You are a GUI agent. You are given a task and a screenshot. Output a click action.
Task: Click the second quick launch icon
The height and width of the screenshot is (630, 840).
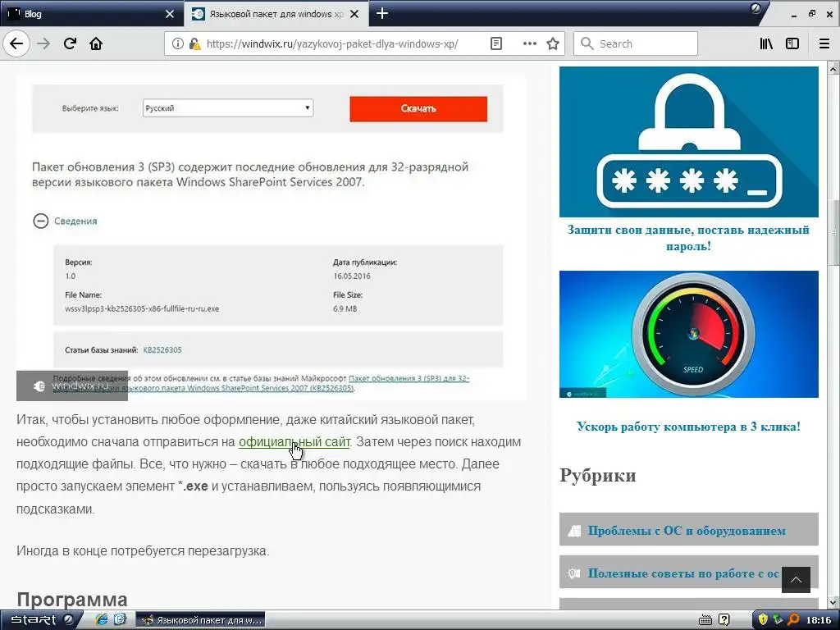point(120,620)
